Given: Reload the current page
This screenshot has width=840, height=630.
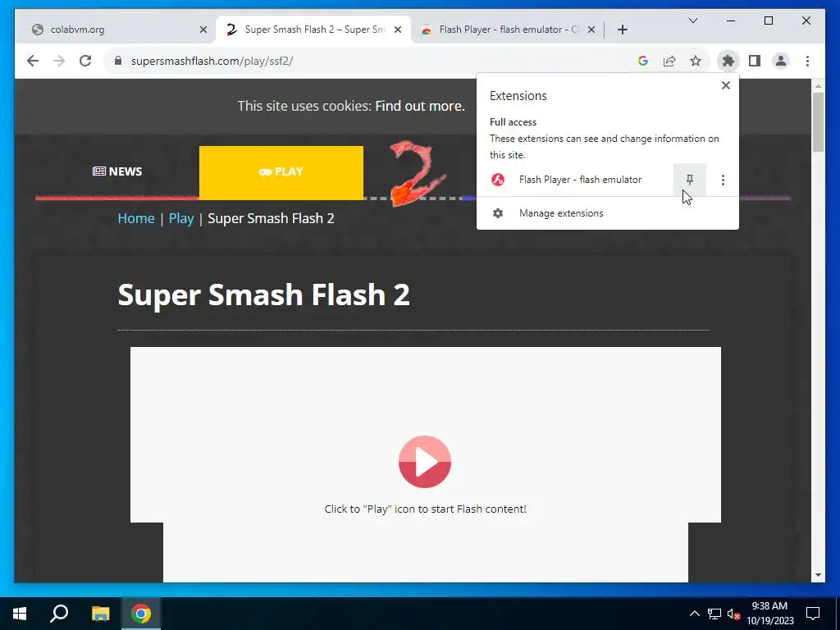Looking at the screenshot, I should tap(85, 61).
